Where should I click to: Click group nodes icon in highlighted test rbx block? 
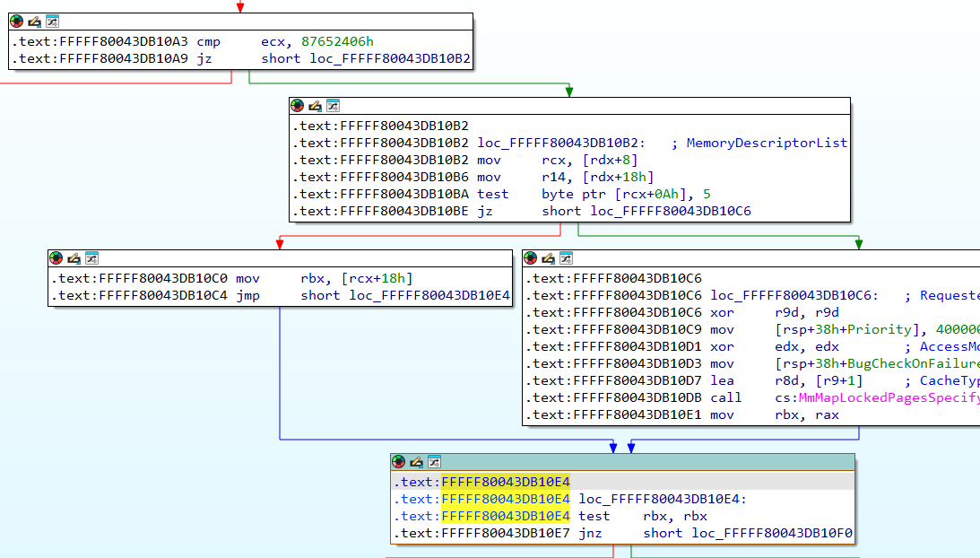(434, 462)
